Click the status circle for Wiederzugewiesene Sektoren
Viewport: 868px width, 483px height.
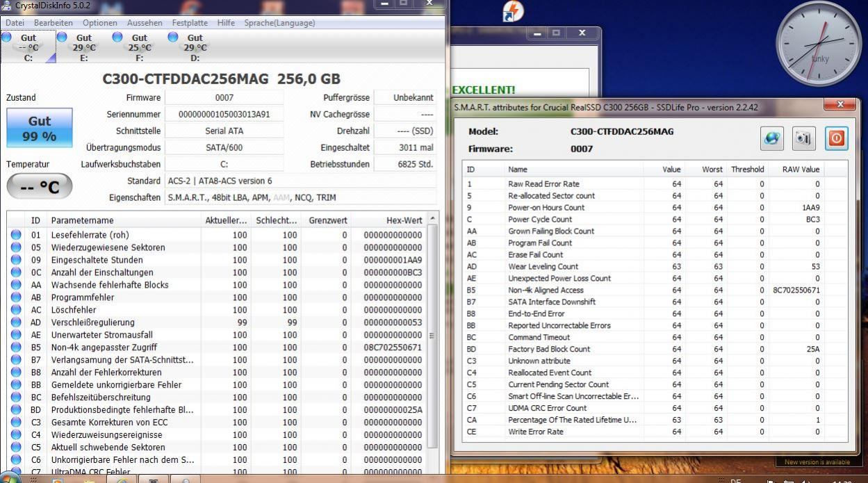click(x=16, y=247)
